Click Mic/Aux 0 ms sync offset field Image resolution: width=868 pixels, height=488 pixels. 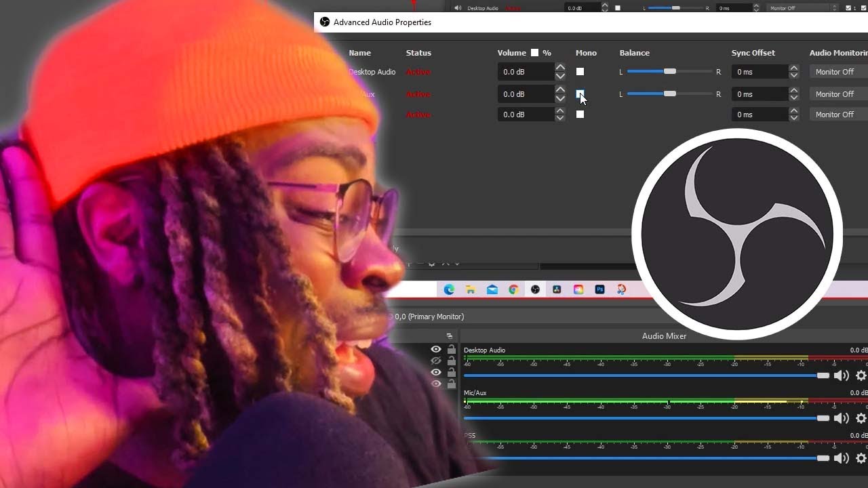[759, 94]
